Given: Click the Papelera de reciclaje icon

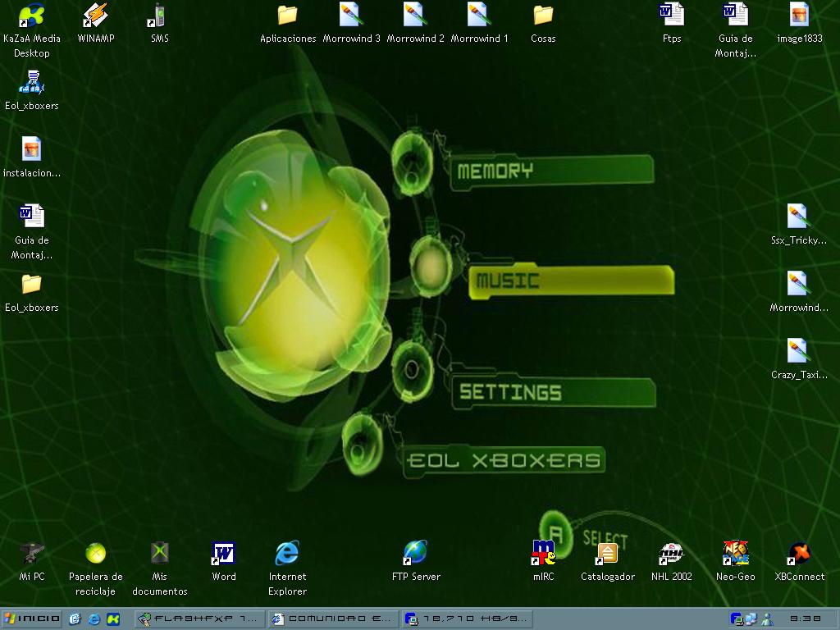Looking at the screenshot, I should [95, 554].
